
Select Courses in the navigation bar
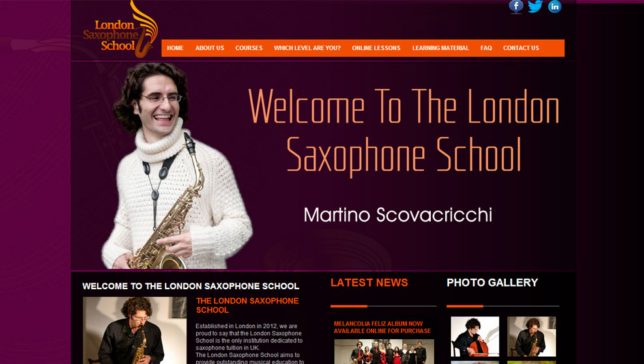pyautogui.click(x=249, y=48)
